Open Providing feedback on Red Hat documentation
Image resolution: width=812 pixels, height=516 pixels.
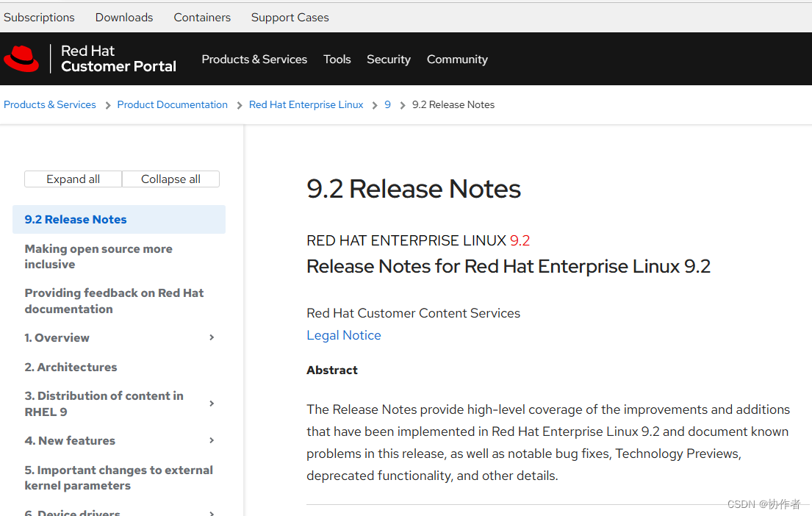coord(114,301)
